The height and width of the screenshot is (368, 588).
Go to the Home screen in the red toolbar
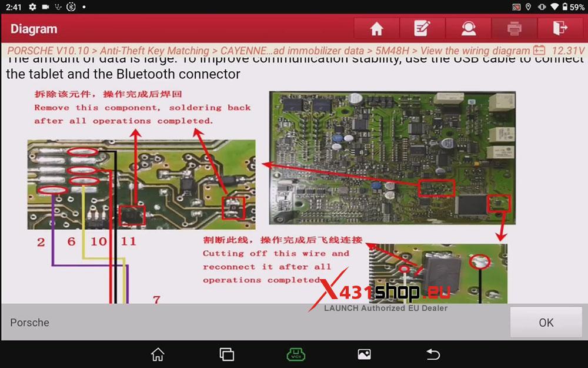click(x=376, y=28)
